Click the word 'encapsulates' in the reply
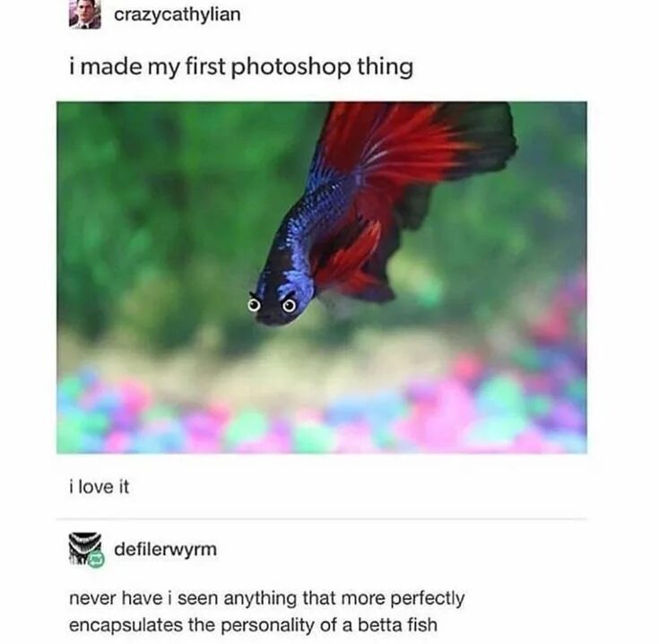 pyautogui.click(x=126, y=625)
